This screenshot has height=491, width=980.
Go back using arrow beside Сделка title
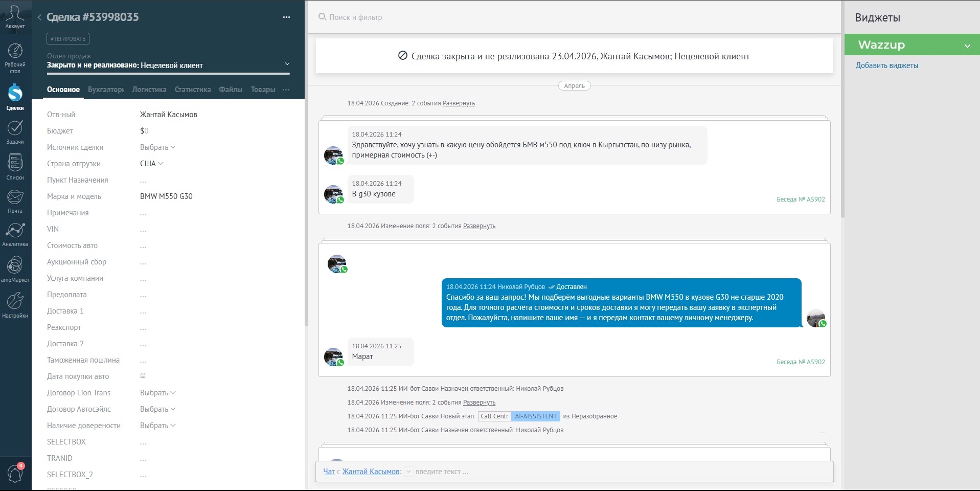click(x=39, y=17)
